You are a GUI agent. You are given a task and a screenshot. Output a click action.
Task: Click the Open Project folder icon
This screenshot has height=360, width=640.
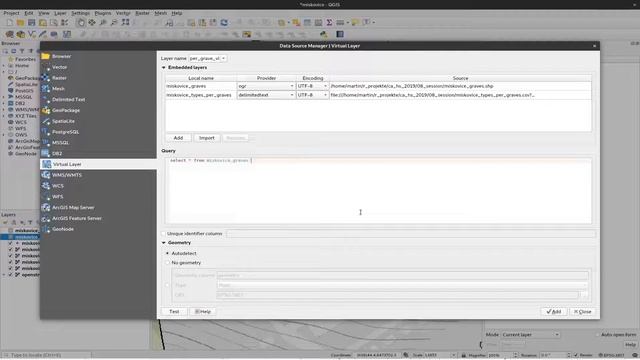tap(20, 22)
